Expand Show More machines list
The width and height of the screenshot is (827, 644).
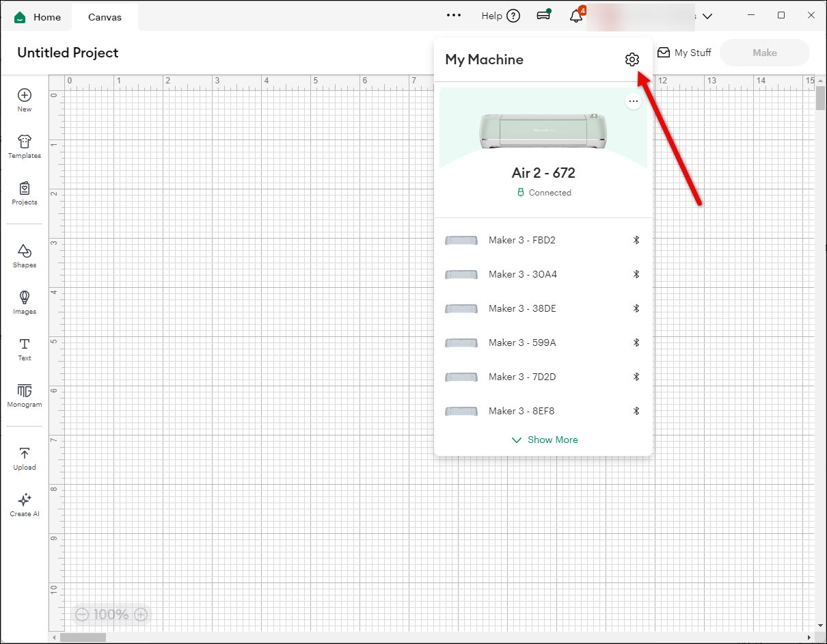click(x=545, y=440)
